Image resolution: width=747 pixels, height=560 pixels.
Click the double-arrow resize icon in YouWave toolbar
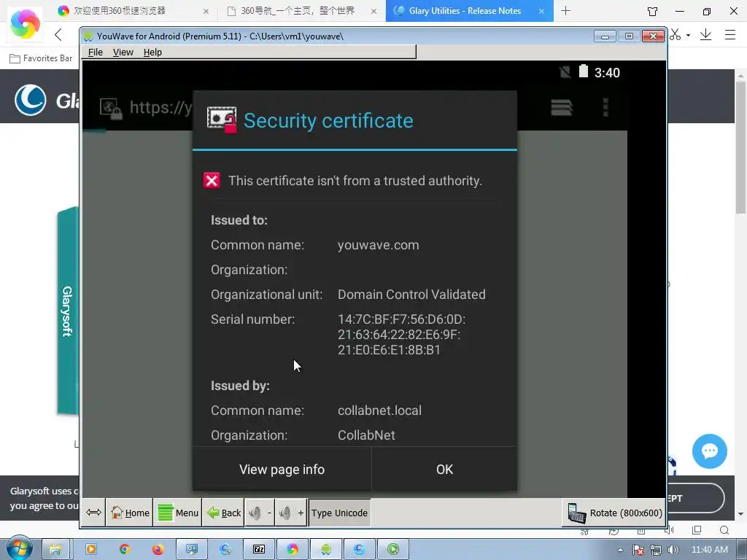pos(93,513)
